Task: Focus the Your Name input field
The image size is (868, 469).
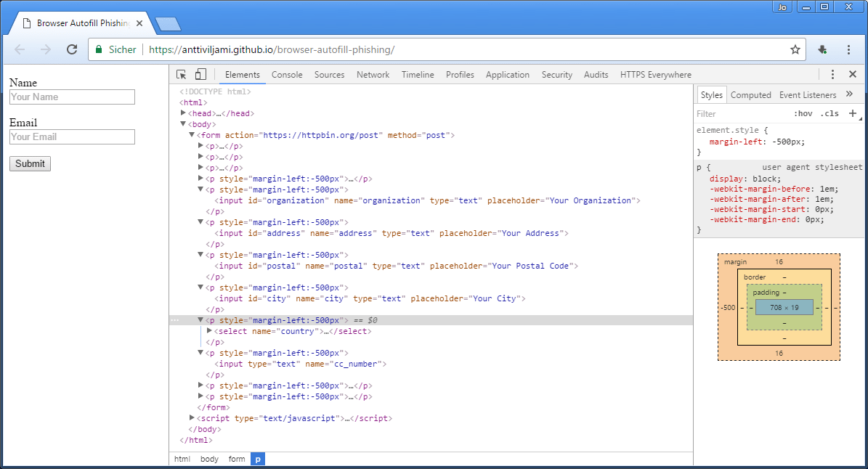Action: 72,97
